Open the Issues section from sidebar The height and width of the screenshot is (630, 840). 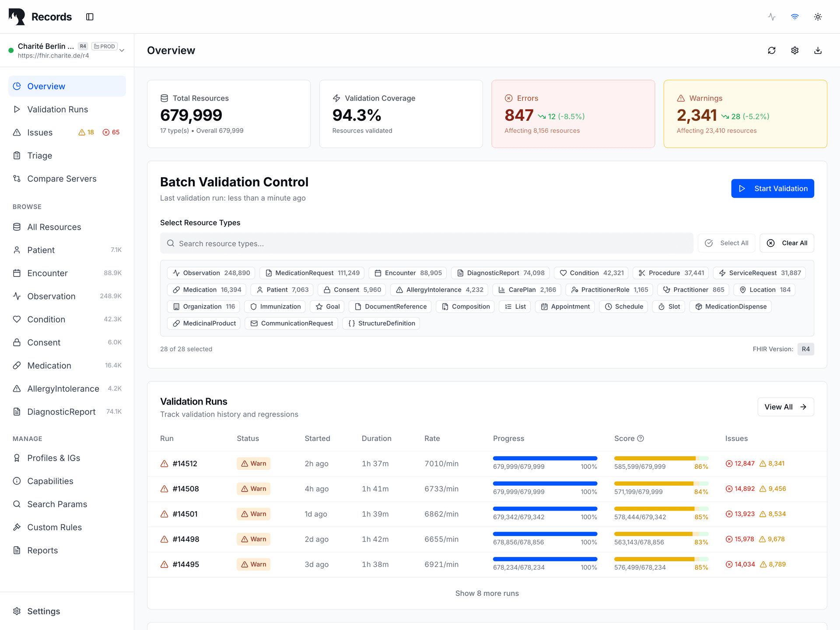(40, 132)
